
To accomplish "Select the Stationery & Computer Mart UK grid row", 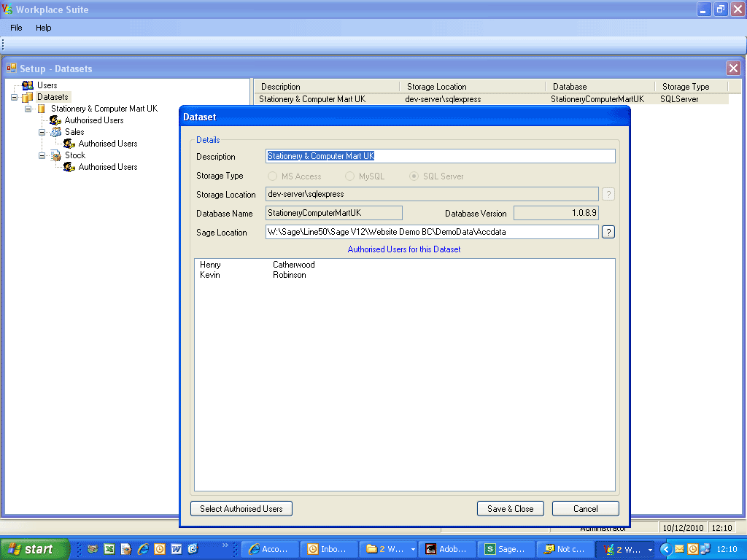I will tap(491, 99).
